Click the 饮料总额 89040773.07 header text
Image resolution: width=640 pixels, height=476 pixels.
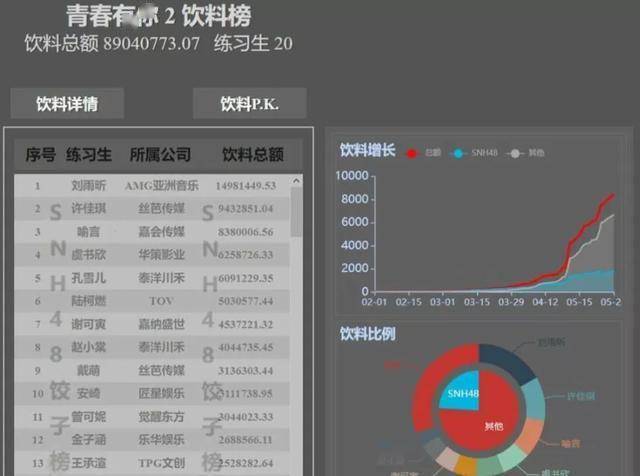click(x=112, y=43)
